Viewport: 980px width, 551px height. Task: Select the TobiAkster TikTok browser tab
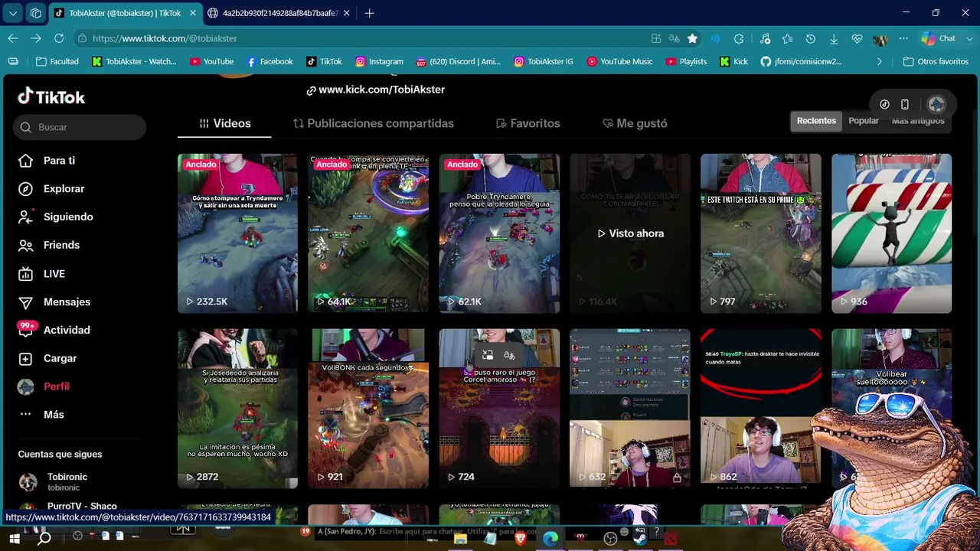[125, 13]
